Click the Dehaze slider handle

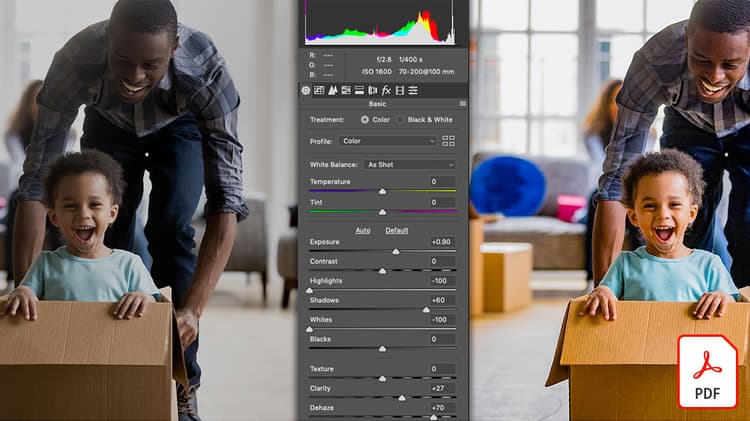click(433, 418)
